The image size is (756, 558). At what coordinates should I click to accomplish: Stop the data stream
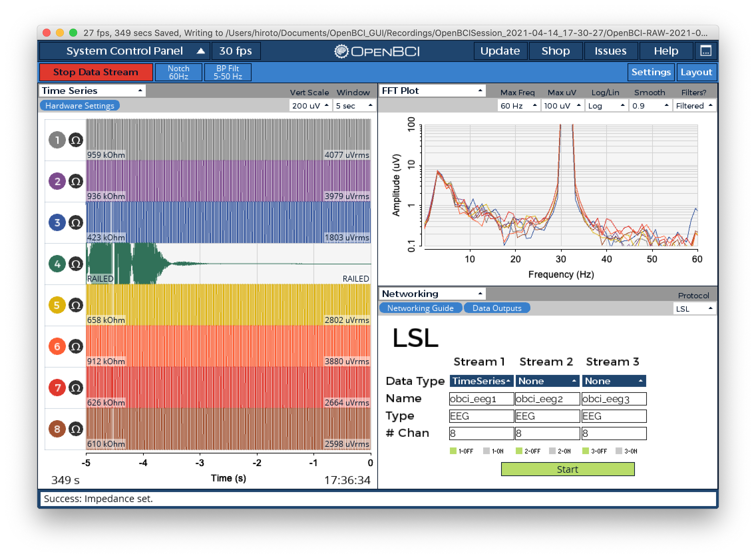[x=96, y=72]
